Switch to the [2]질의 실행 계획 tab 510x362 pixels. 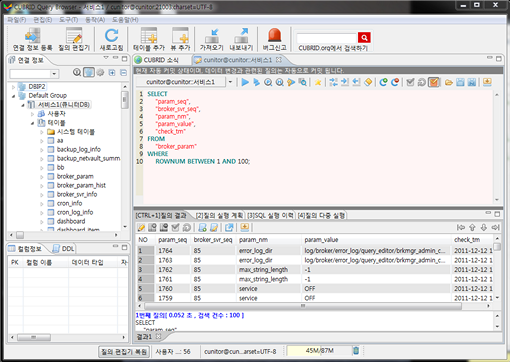coord(219,215)
